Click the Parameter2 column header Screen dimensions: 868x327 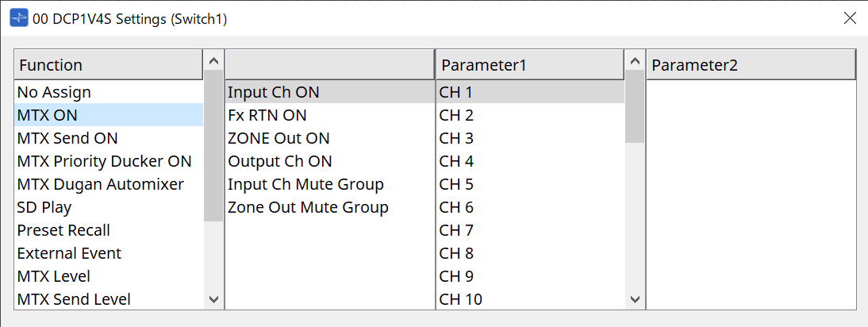pos(751,65)
